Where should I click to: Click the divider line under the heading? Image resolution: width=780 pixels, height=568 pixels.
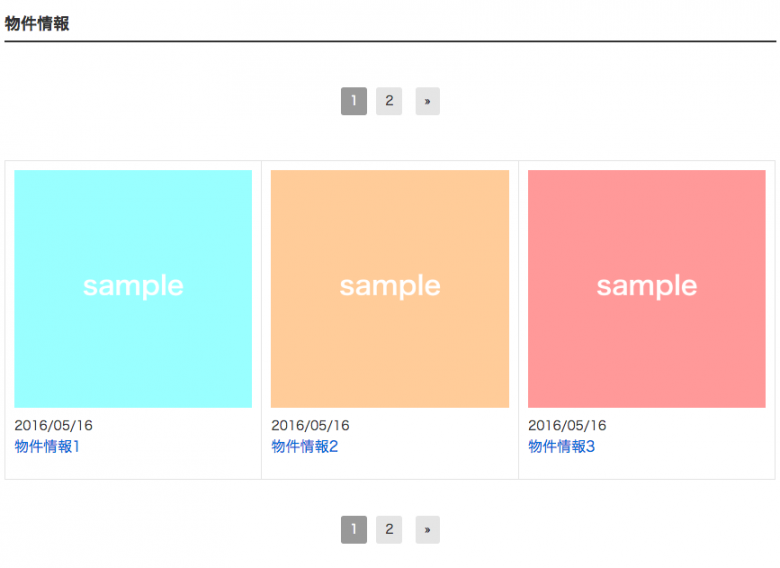coord(390,41)
